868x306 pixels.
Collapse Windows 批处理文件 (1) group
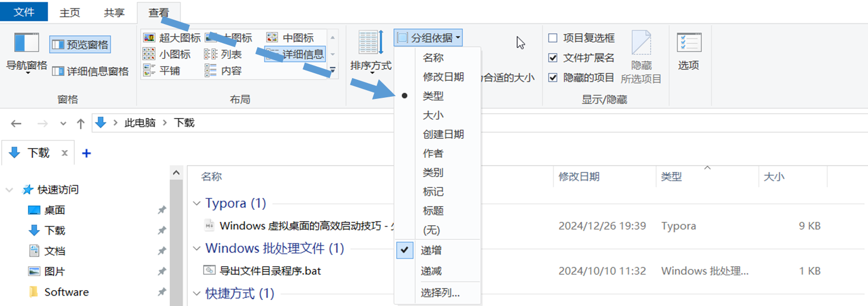(x=197, y=248)
